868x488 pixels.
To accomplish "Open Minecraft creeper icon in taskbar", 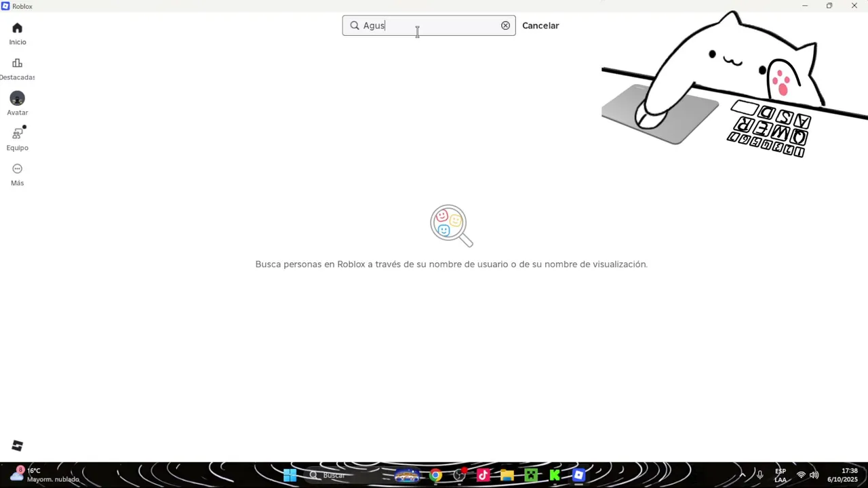I will 531,475.
